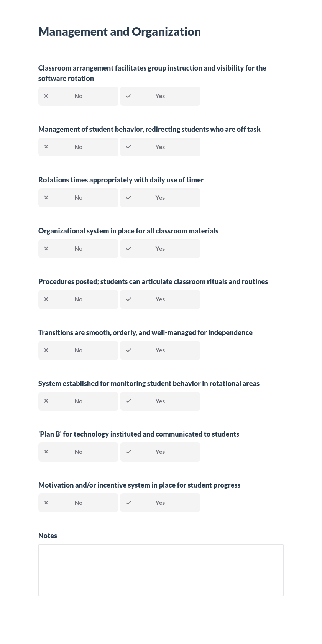This screenshot has height=644, width=322.
Task: Select 'Yes' for motivation and incentive system
Action: pyautogui.click(x=160, y=503)
